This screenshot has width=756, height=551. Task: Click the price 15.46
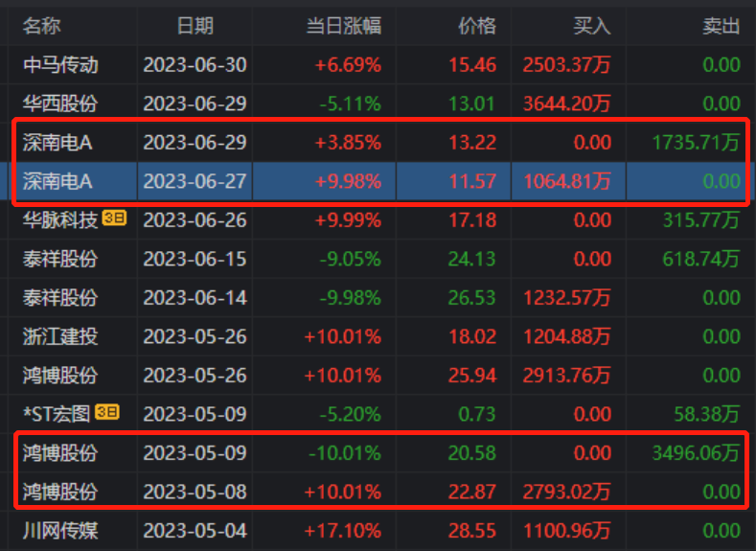pos(472,65)
